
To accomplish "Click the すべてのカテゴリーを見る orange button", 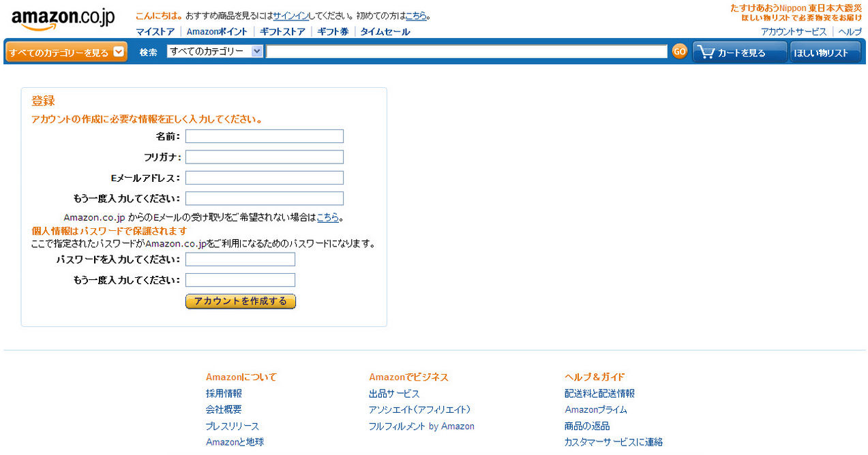I will point(66,52).
